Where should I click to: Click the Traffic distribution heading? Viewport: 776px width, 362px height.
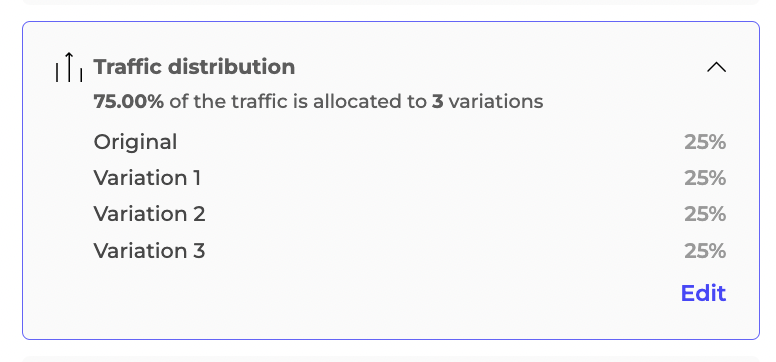pyautogui.click(x=194, y=67)
